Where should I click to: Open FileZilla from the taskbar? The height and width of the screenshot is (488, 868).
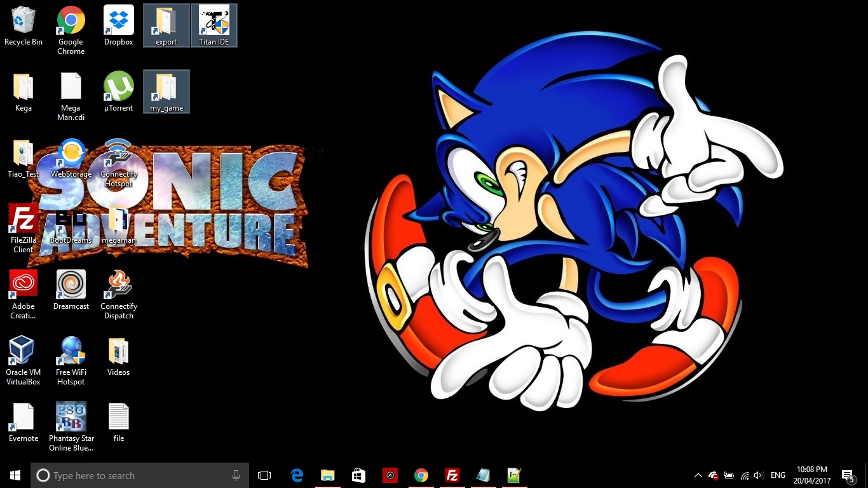(452, 475)
